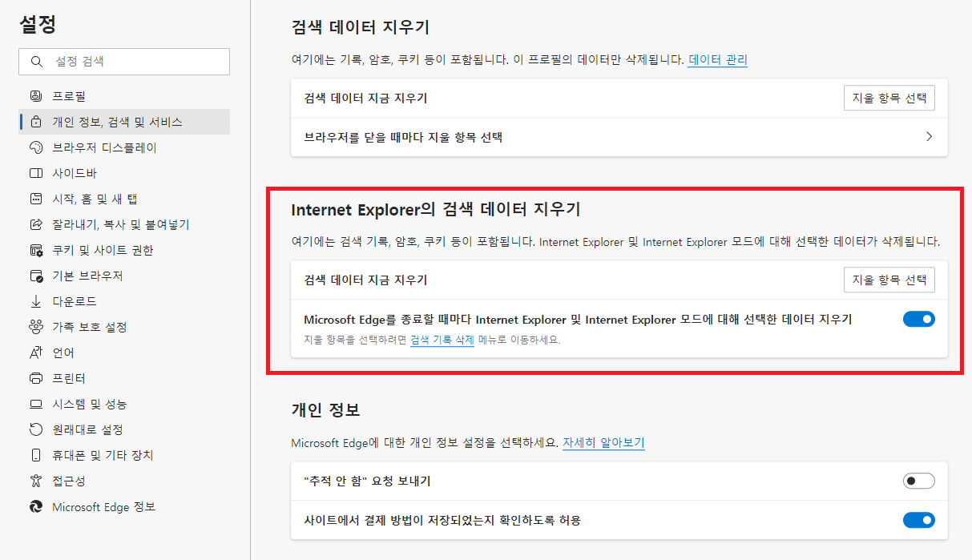Open the 프로필 settings page

[x=124, y=96]
